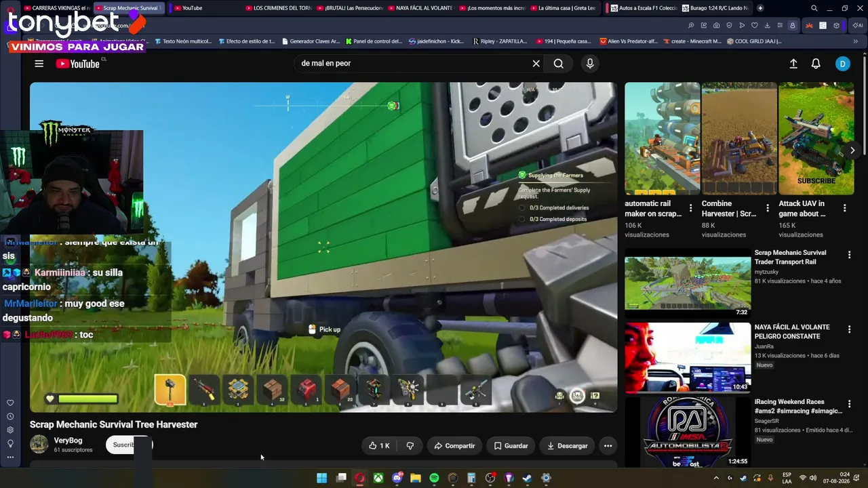Like the video with thumbs up
The image size is (868, 488).
click(x=379, y=446)
